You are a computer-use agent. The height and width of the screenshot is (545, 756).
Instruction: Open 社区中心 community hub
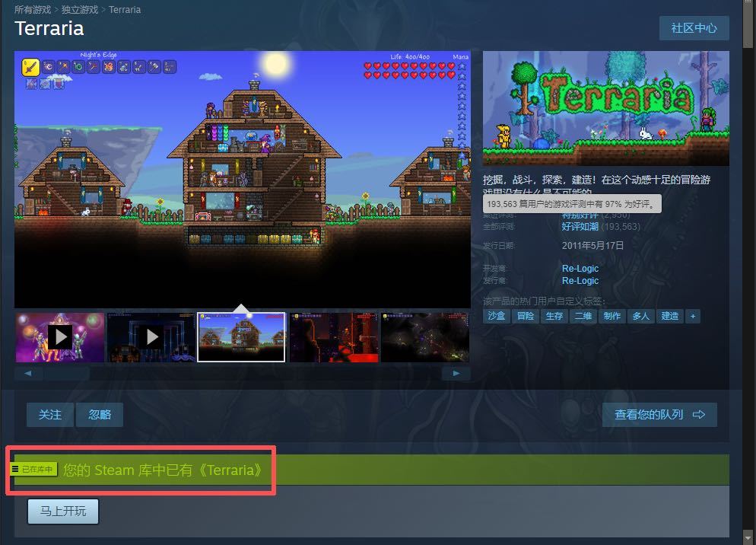click(x=694, y=28)
